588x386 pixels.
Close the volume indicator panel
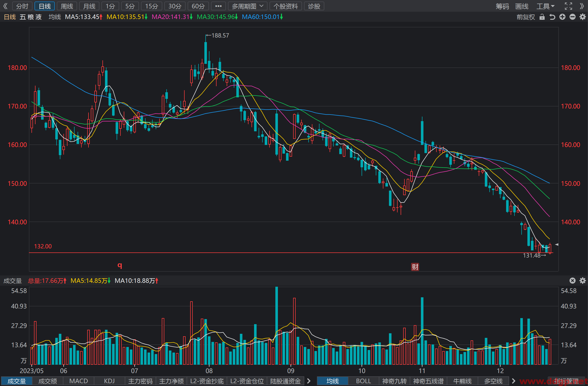573,281
